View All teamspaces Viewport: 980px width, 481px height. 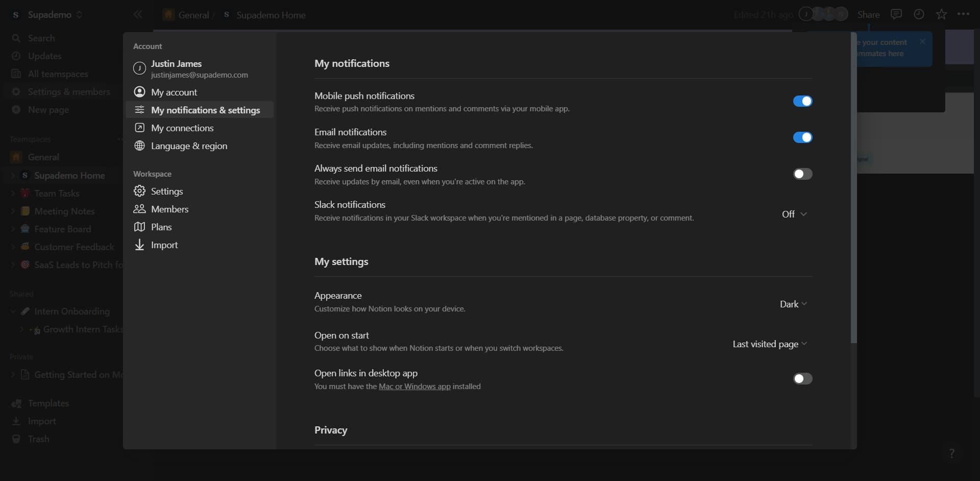click(58, 74)
